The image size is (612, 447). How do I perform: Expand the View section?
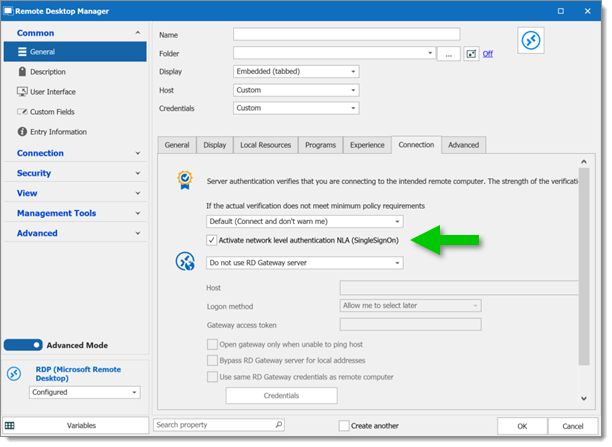click(x=138, y=193)
